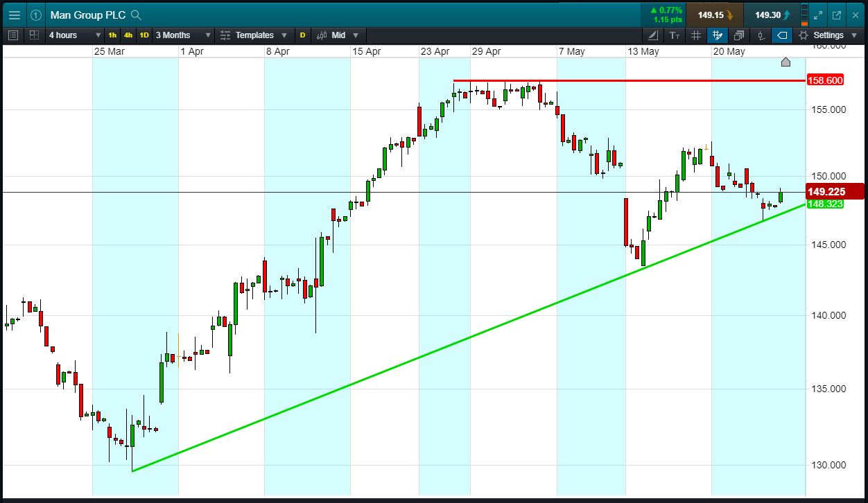Click the buy price 149.30 button
Viewport: 868px width, 503px height.
pyautogui.click(x=772, y=15)
